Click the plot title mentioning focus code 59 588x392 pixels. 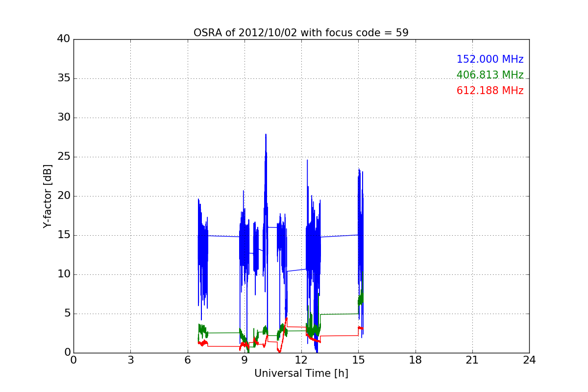pos(301,33)
